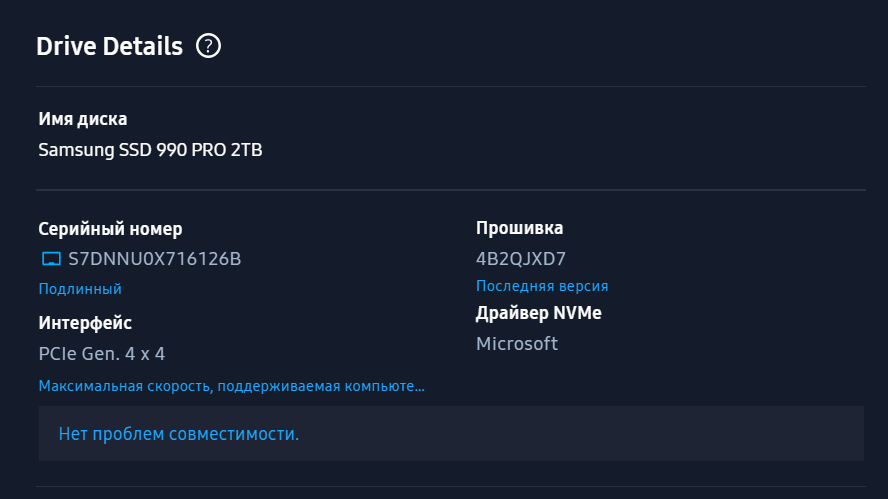This screenshot has height=499, width=888.
Task: Open the Подлинный authenticity link
Action: [x=80, y=289]
